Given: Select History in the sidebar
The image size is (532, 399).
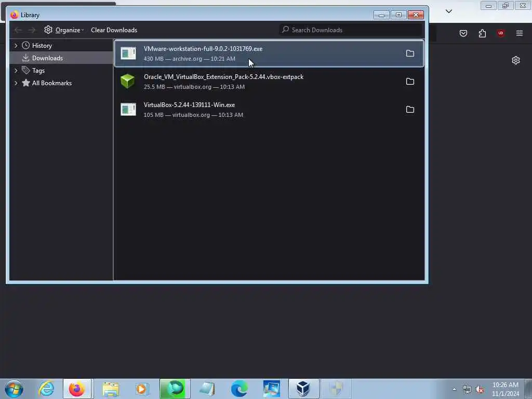Looking at the screenshot, I should click(42, 46).
